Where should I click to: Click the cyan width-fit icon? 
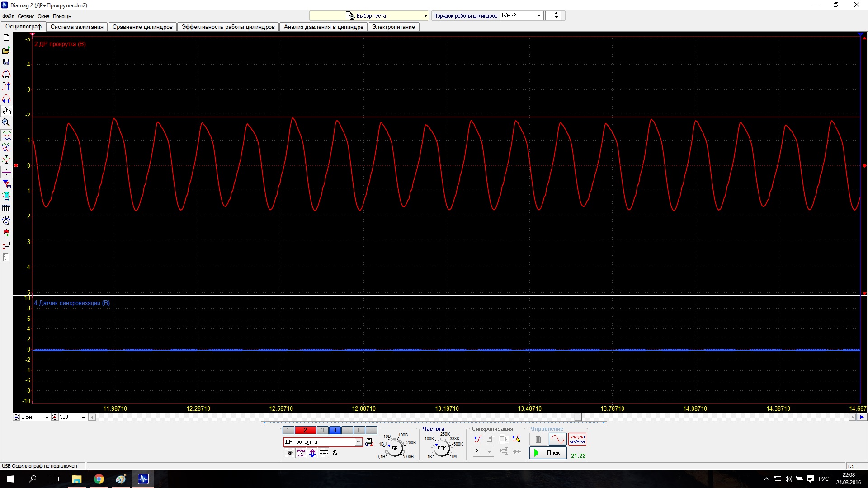(6, 196)
